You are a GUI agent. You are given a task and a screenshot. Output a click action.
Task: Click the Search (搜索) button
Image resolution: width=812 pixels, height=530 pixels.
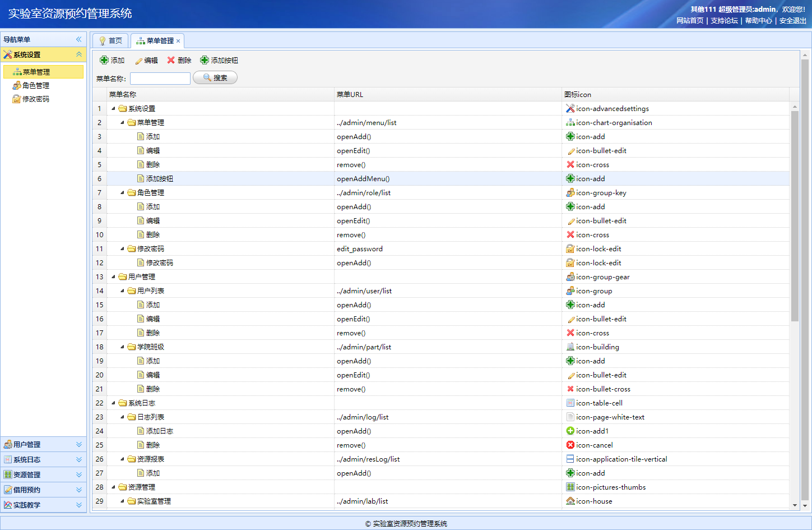(215, 78)
